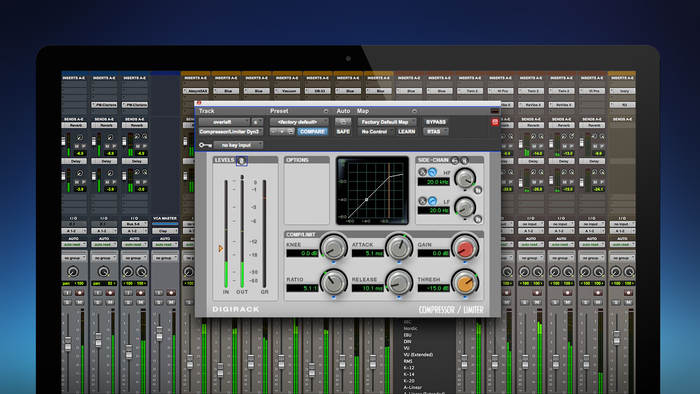This screenshot has height=394, width=700.
Task: Enable the blue HF filter toggle
Action: click(x=432, y=172)
